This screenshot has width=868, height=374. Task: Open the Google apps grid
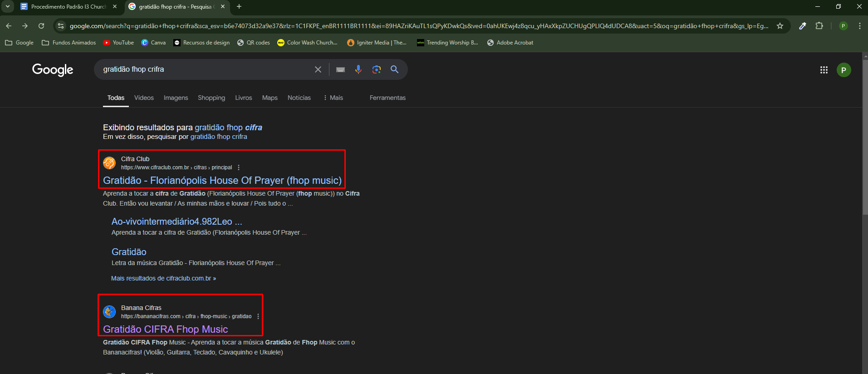(824, 70)
